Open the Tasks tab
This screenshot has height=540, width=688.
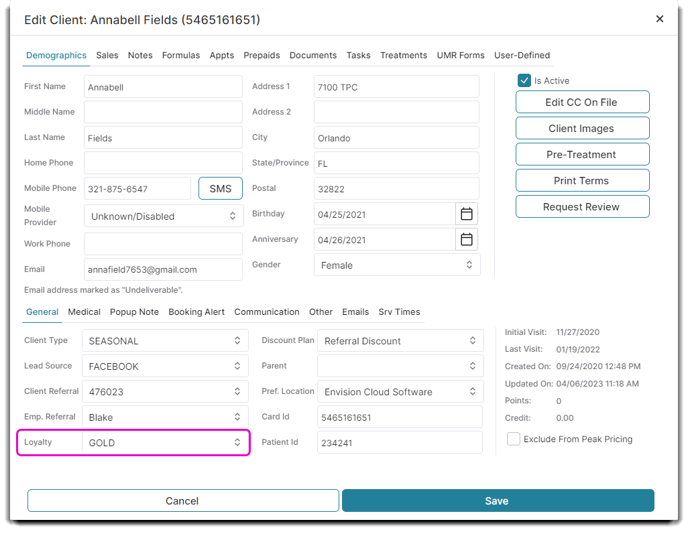(x=358, y=55)
